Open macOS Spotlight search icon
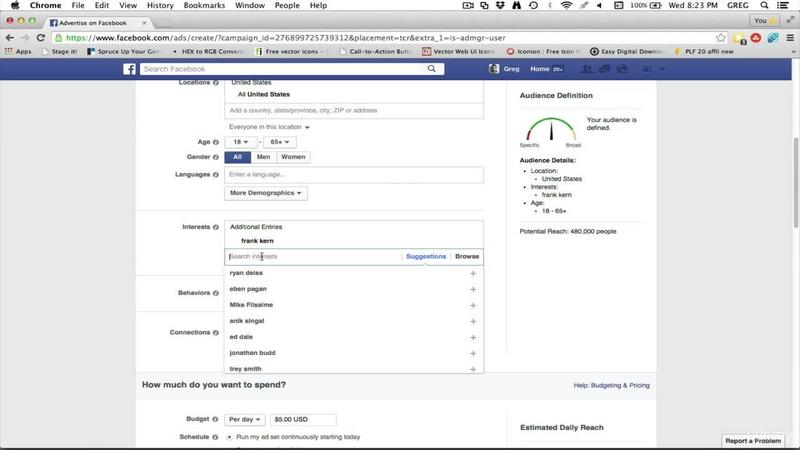 764,5
